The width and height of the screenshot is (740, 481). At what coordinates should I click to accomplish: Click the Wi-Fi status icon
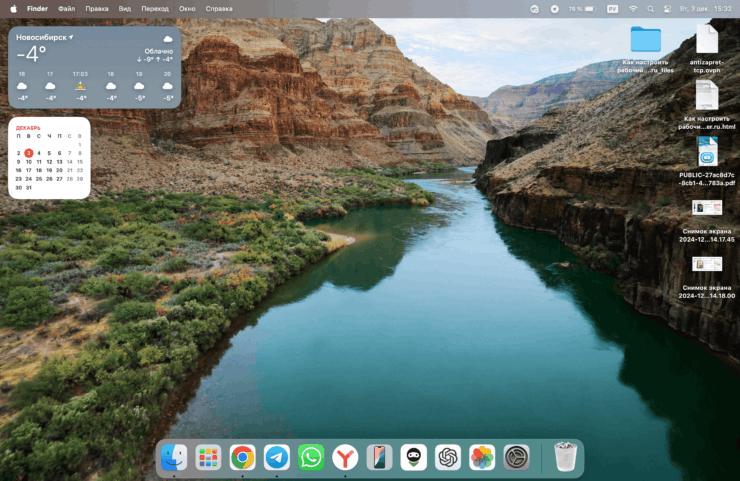point(633,9)
